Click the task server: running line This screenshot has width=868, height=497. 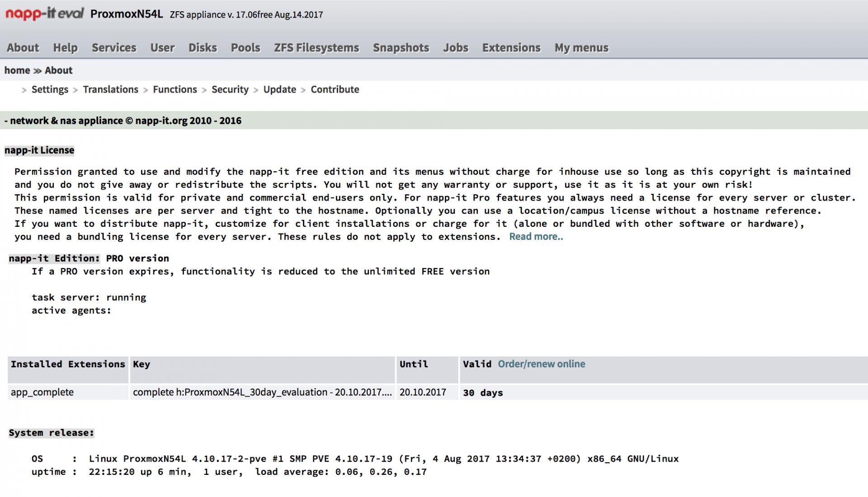point(89,297)
